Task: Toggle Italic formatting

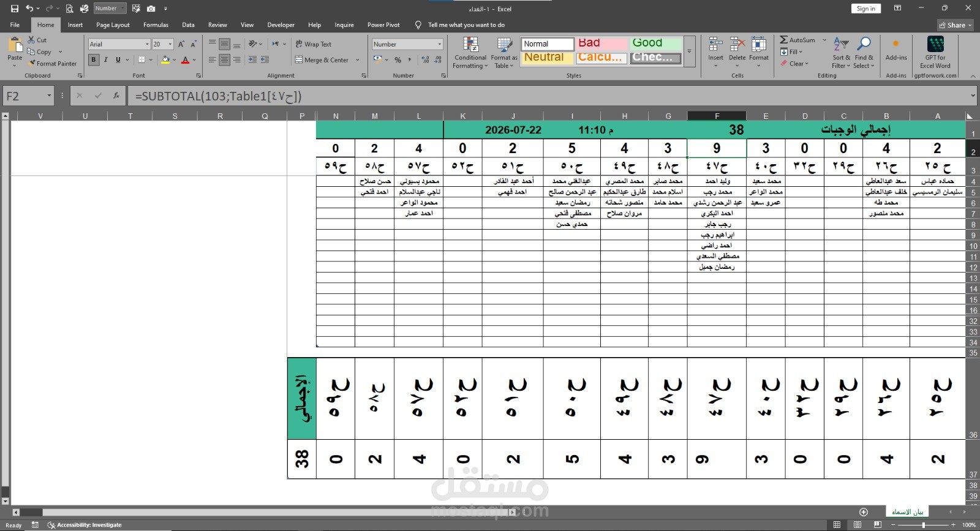Action: (105, 59)
